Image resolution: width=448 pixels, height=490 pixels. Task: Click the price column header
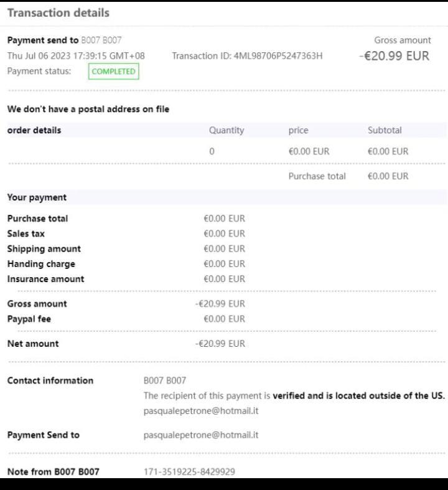[x=298, y=131]
